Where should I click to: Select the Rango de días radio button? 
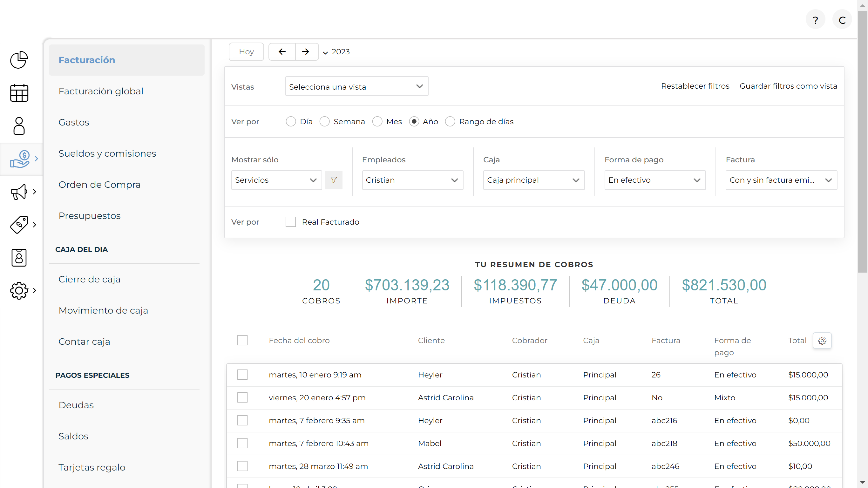click(x=450, y=121)
